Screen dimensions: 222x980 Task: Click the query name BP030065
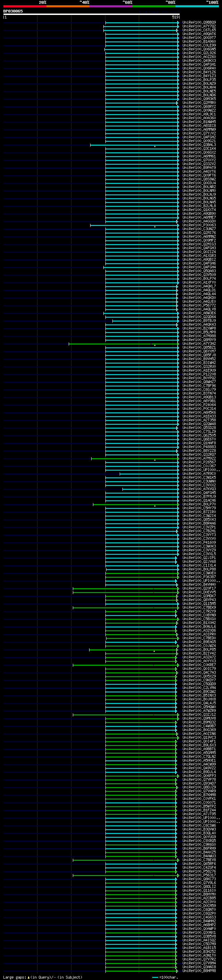(13, 11)
